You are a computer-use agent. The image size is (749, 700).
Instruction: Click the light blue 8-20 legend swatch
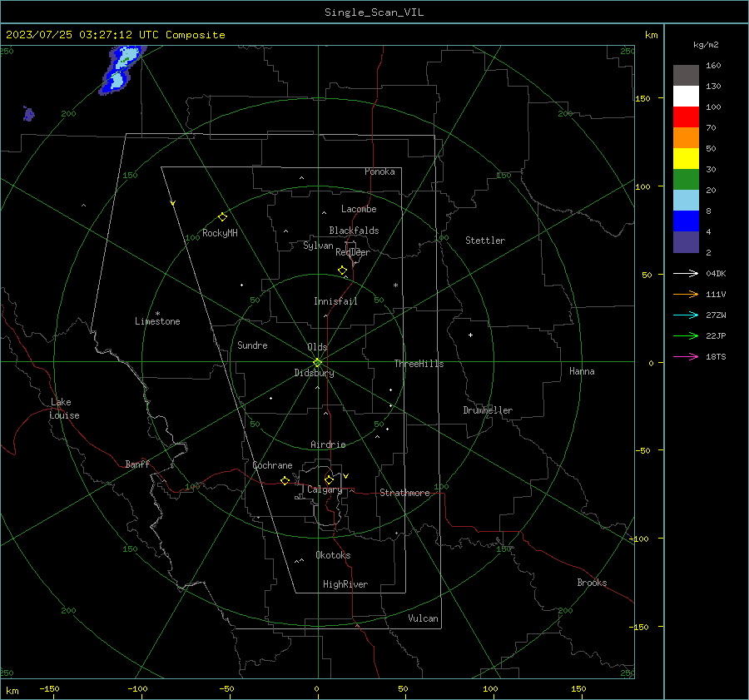686,201
